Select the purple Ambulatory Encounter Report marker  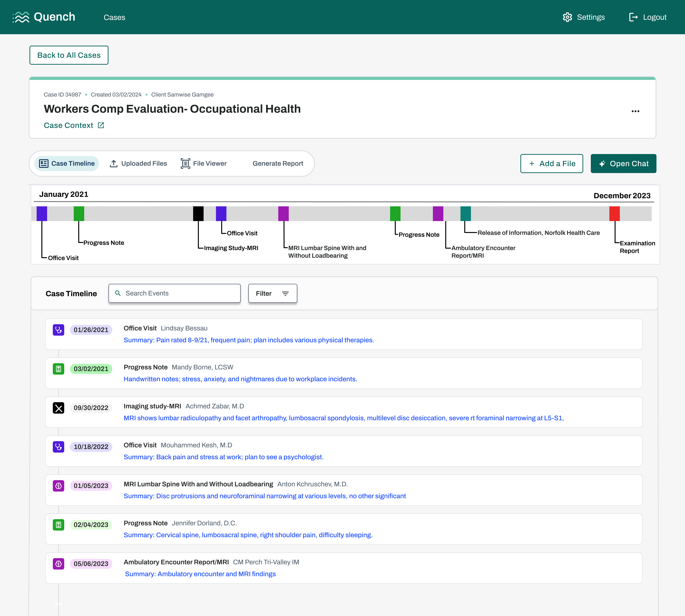[438, 214]
